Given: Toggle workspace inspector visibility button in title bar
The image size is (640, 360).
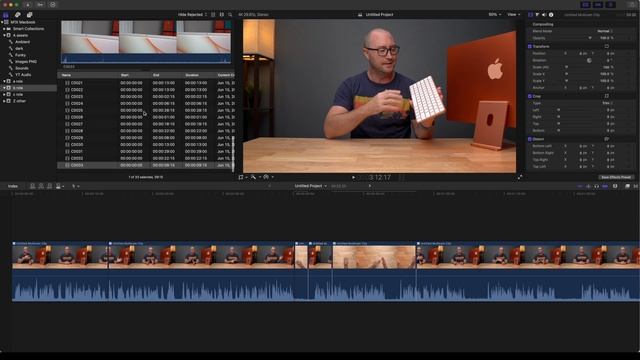Looking at the screenshot, I should click(611, 4).
